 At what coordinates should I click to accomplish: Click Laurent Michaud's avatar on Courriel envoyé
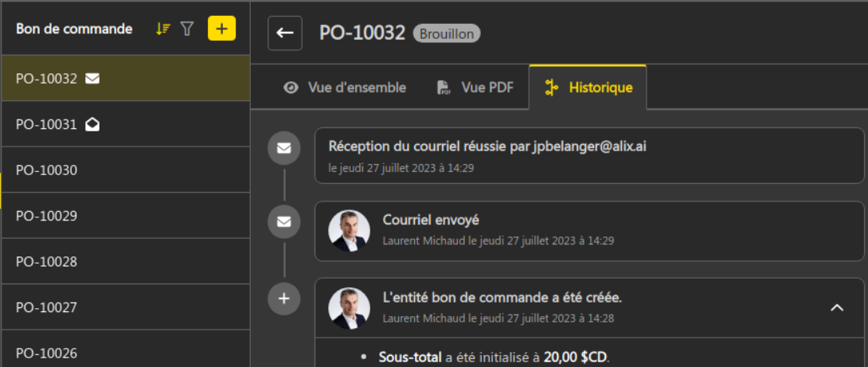coord(349,230)
